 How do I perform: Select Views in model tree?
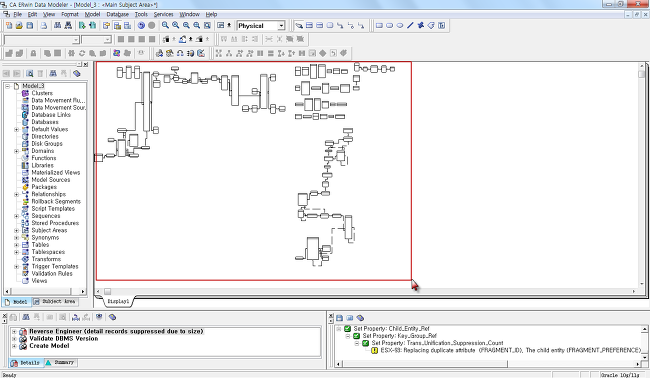pos(39,281)
